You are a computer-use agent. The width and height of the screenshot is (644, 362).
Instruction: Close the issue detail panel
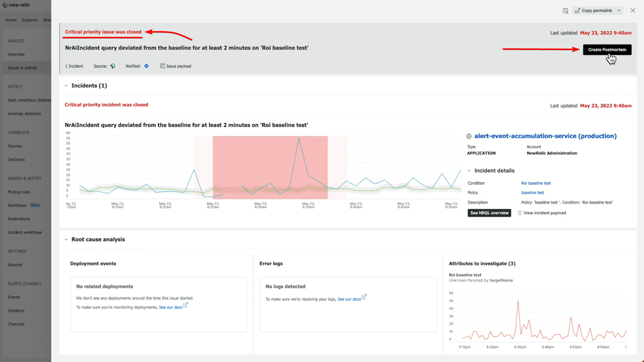coord(633,11)
